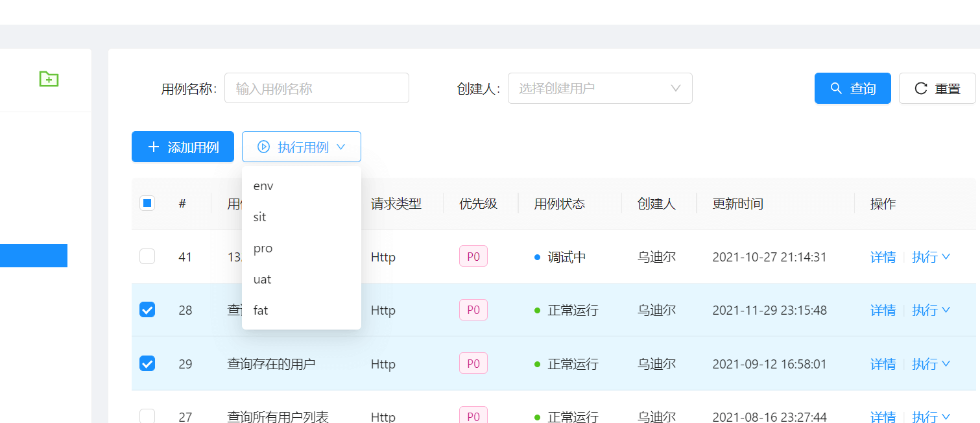
Task: Click the 更新时间 column header
Action: tap(738, 204)
